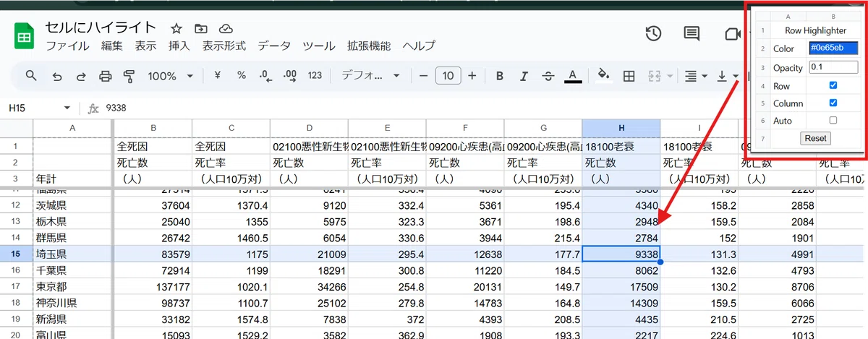Toggle italic formatting
The height and width of the screenshot is (339, 868).
click(523, 76)
